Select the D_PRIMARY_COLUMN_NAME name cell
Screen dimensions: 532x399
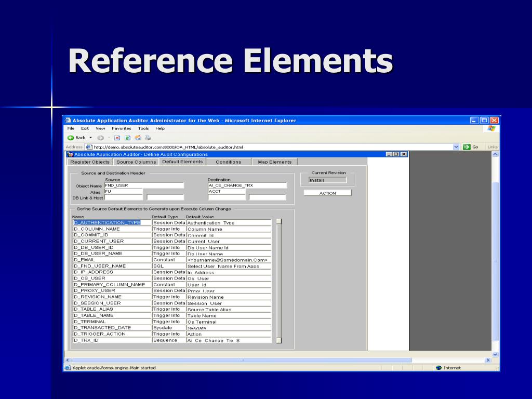click(x=112, y=285)
